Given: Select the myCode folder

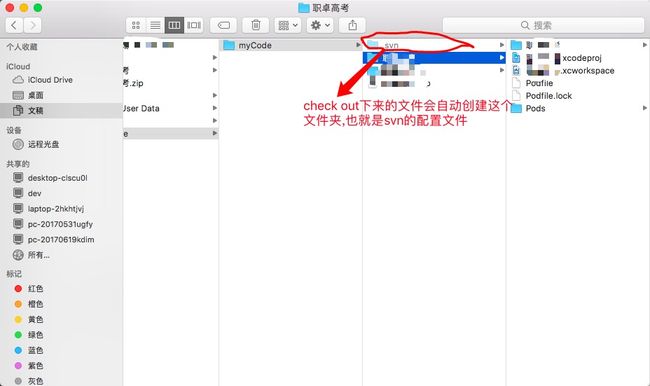Looking at the screenshot, I should click(290, 45).
